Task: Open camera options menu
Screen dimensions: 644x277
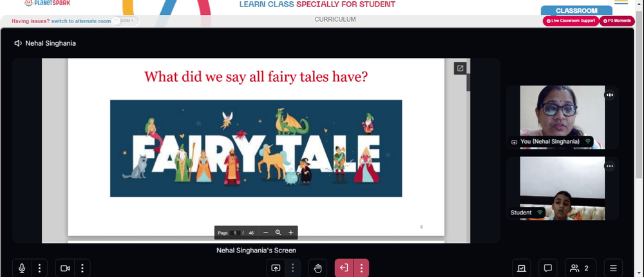Action: (82, 268)
